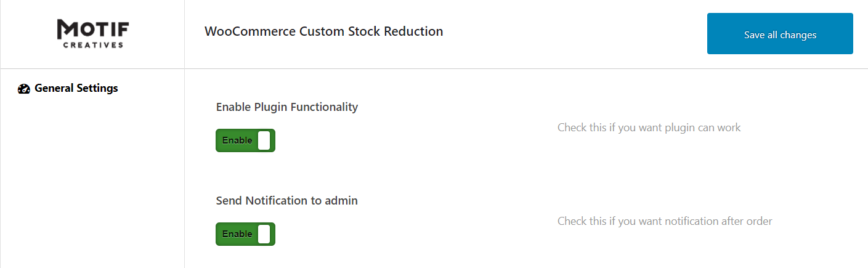
Task: Click white knob on plugin functionality toggle
Action: [264, 140]
